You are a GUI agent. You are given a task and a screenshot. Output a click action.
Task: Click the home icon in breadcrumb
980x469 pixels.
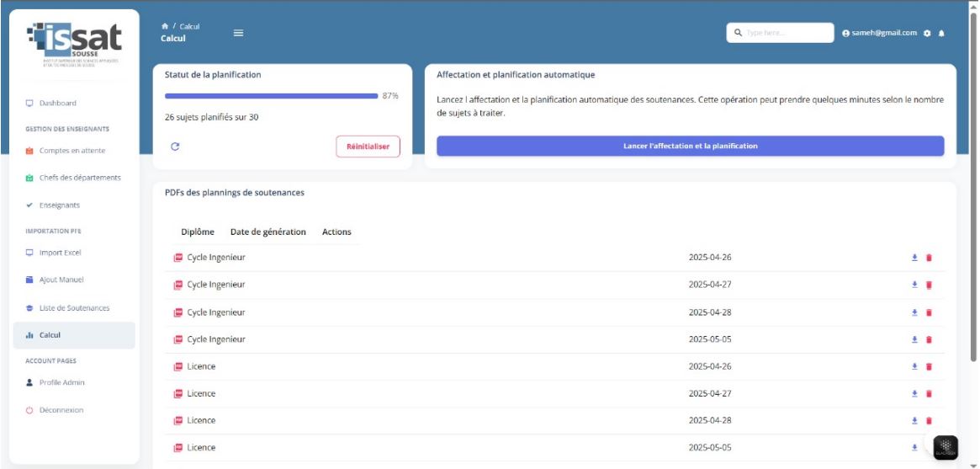tap(164, 26)
